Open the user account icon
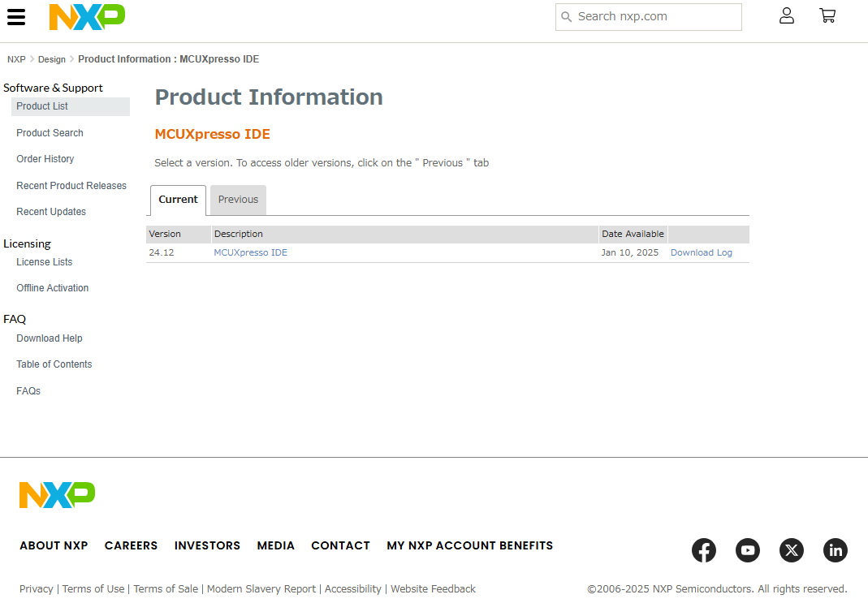Screen dimensions: 868x616 point(786,15)
